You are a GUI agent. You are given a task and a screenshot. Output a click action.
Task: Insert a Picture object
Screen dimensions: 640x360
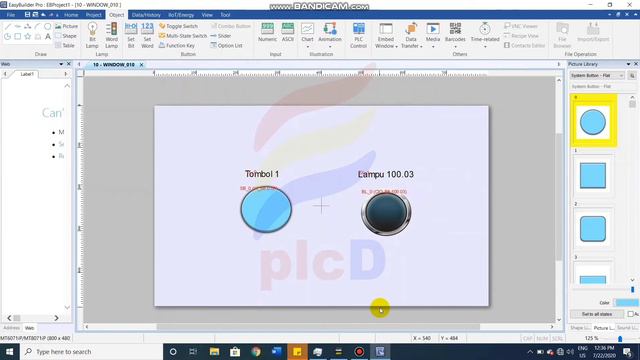(x=66, y=26)
